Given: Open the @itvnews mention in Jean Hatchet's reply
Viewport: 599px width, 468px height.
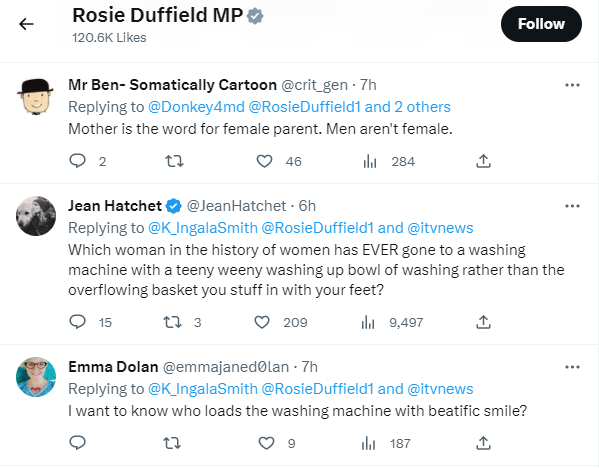Looking at the screenshot, I should 440,228.
